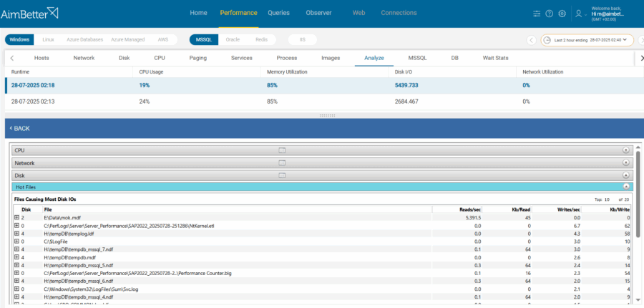644x308 pixels.
Task: Click the clock icon in time range selector
Action: point(547,40)
